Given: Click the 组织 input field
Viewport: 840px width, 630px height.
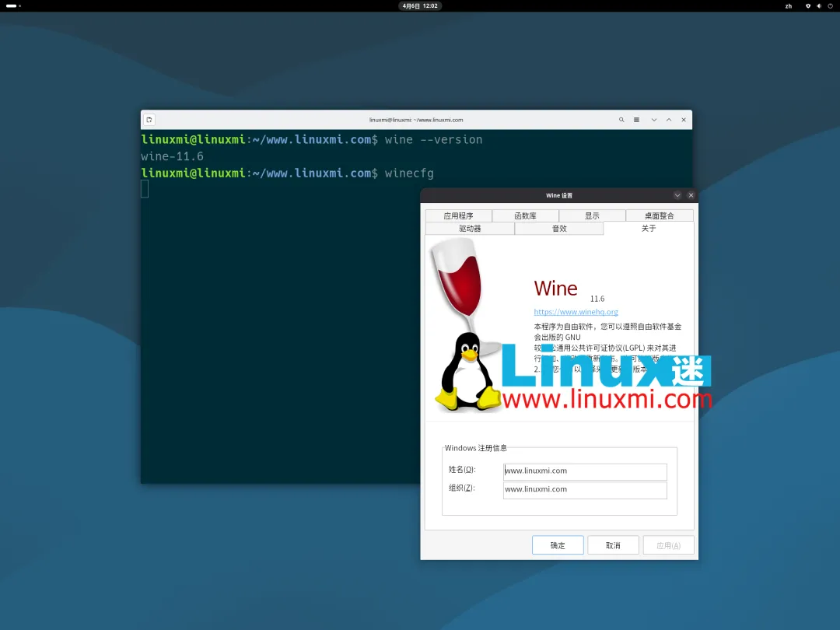Looking at the screenshot, I should point(585,490).
